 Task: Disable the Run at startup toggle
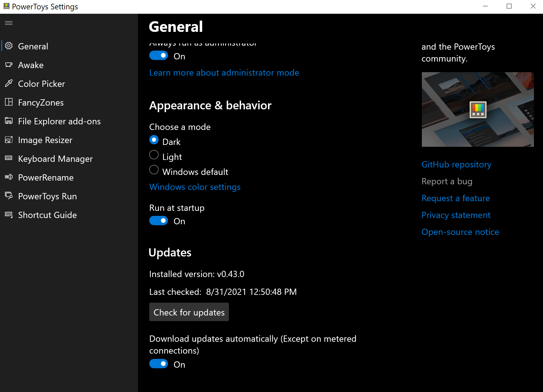click(159, 221)
